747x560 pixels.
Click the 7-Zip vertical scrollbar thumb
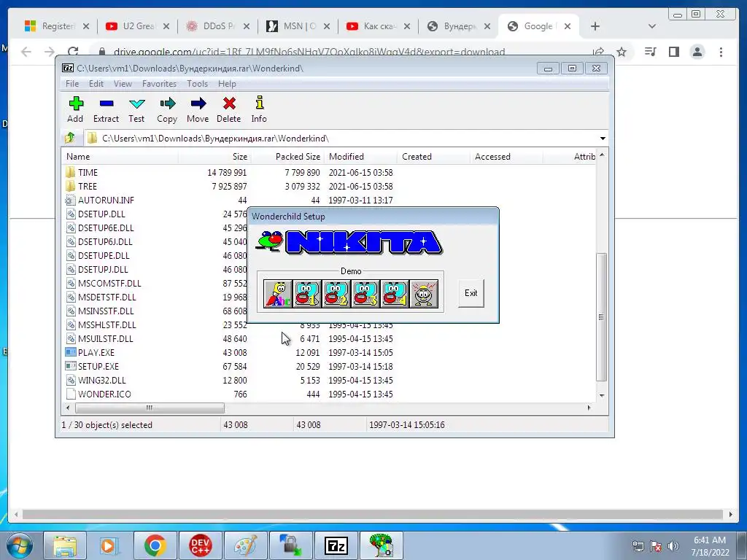(602, 316)
